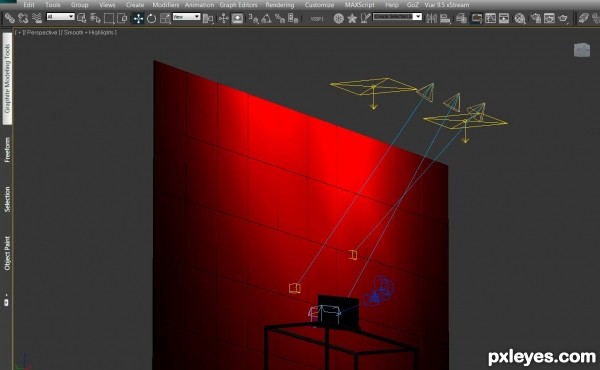Click the VSSP1 toolbar text button

(x=317, y=18)
